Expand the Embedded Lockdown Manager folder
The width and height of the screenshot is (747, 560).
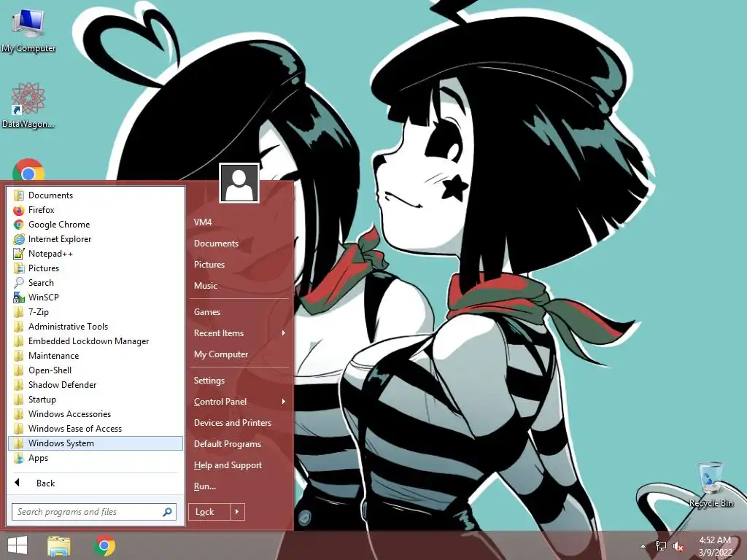click(96, 341)
